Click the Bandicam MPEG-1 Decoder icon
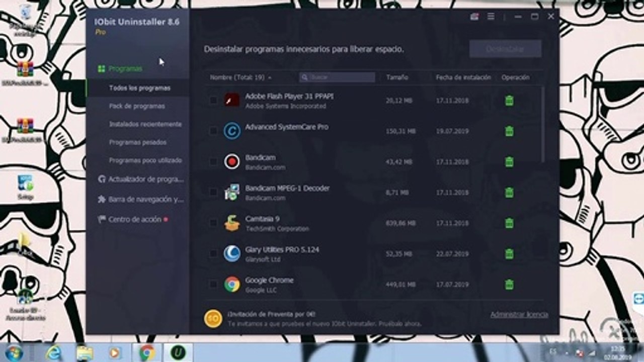The image size is (644, 362). pos(232,192)
